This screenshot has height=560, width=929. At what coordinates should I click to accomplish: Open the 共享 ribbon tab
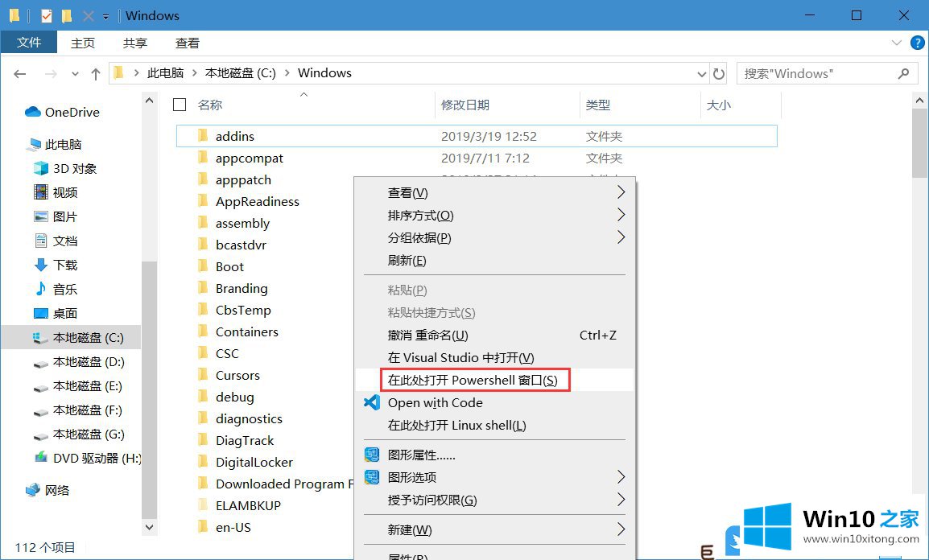click(135, 43)
